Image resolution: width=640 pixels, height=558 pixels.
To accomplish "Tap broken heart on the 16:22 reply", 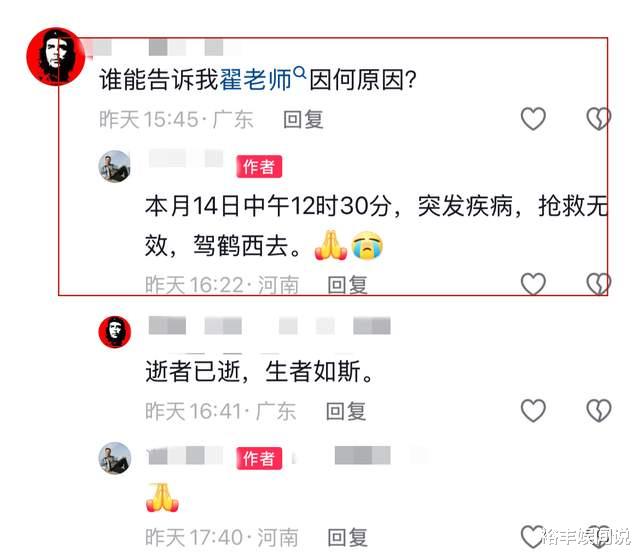I will point(598,284).
